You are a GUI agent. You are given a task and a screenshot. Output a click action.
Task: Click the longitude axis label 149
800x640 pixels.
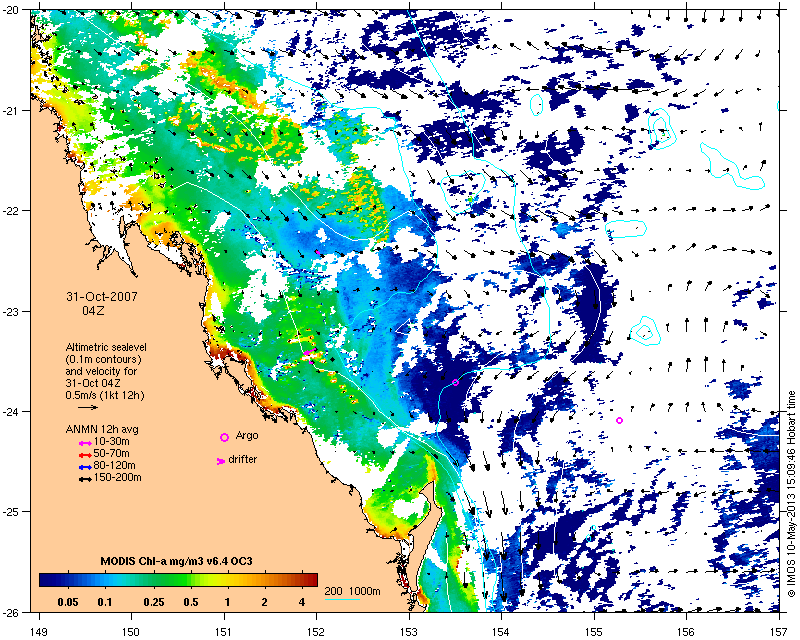point(39,632)
